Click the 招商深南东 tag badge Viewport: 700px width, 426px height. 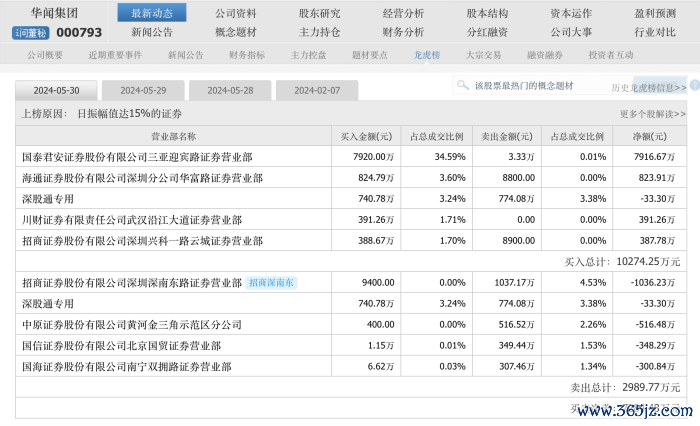point(272,283)
